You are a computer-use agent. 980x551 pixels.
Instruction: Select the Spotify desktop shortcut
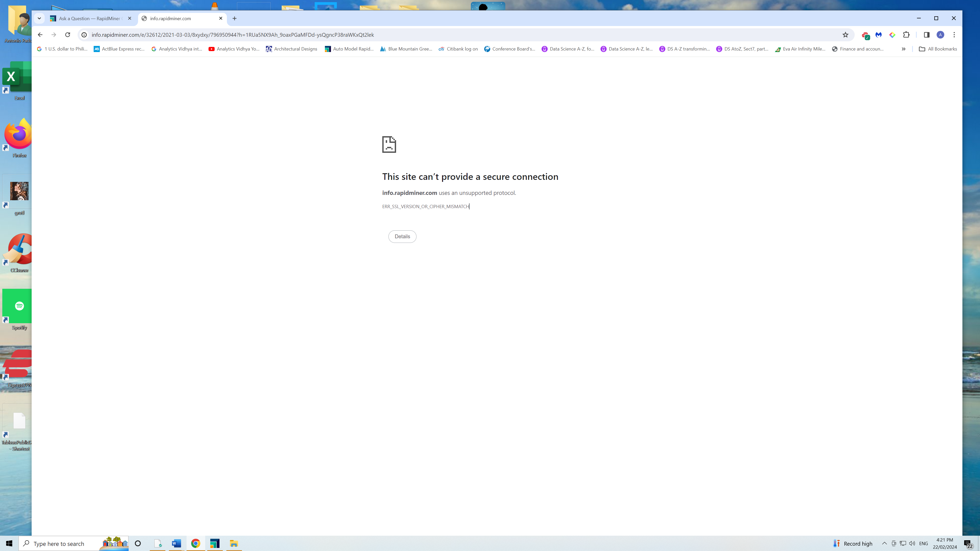[x=18, y=309]
